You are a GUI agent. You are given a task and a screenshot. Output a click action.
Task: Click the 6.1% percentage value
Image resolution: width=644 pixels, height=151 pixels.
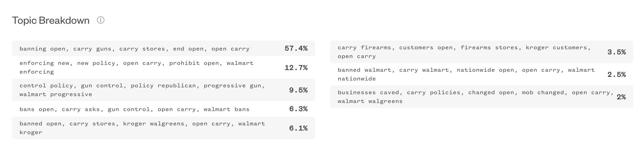click(x=298, y=128)
